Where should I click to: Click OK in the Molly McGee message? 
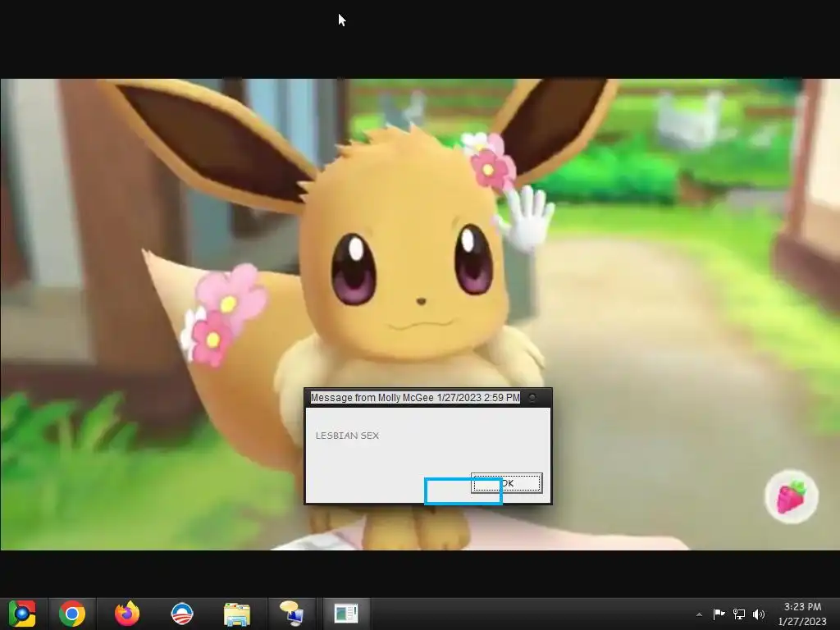pyautogui.click(x=506, y=482)
